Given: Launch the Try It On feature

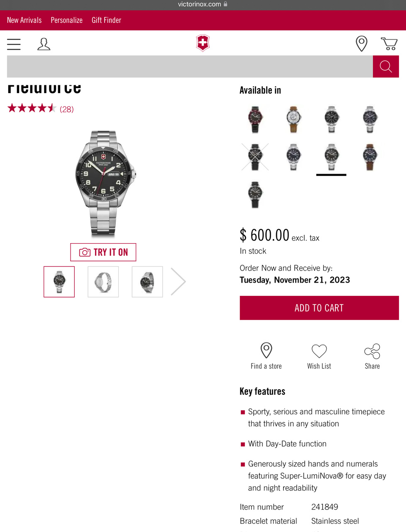Looking at the screenshot, I should click(x=103, y=252).
